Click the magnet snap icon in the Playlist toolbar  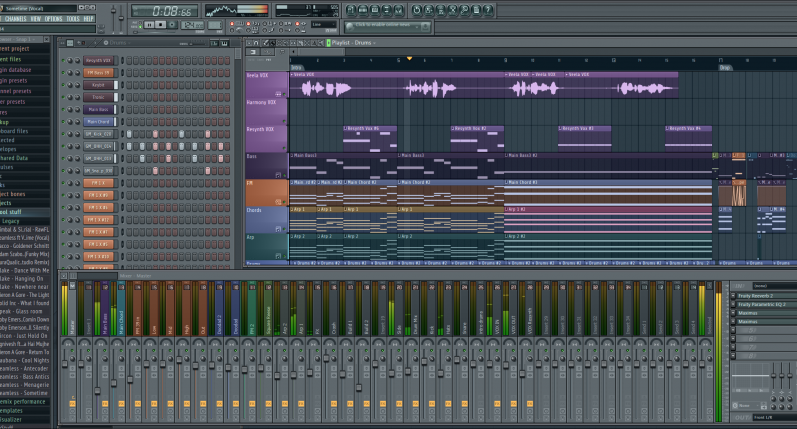click(x=256, y=43)
